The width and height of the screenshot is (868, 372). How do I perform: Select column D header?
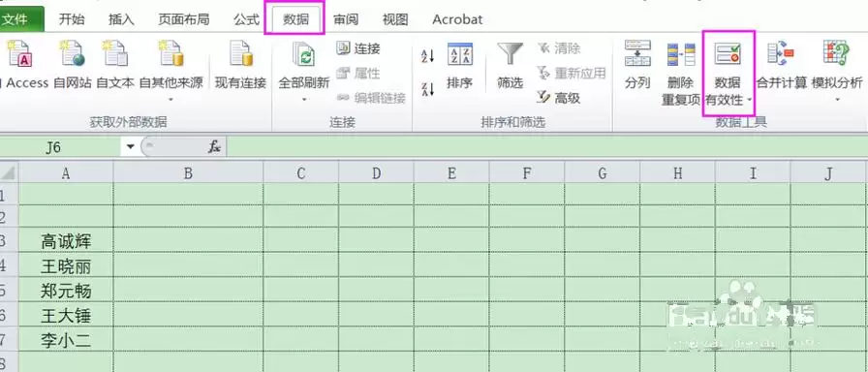click(377, 173)
